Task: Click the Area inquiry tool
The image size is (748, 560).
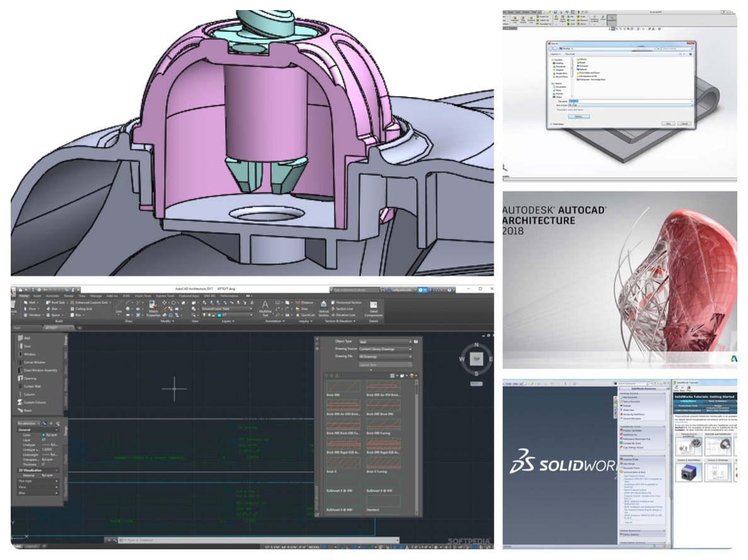Action: (302, 309)
